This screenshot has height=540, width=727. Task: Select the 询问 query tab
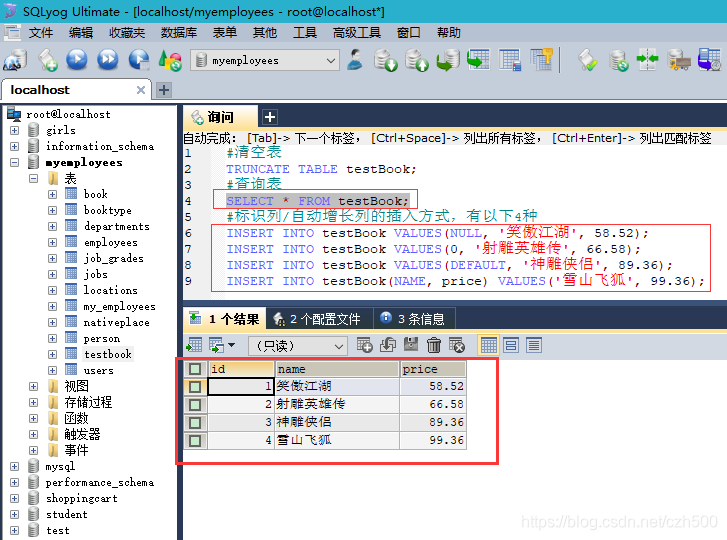[x=221, y=117]
